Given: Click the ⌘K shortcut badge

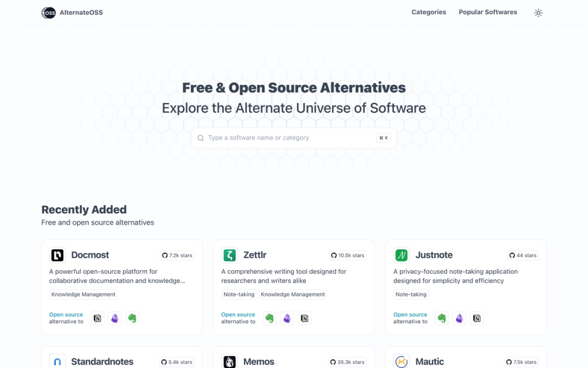Looking at the screenshot, I should pyautogui.click(x=383, y=138).
